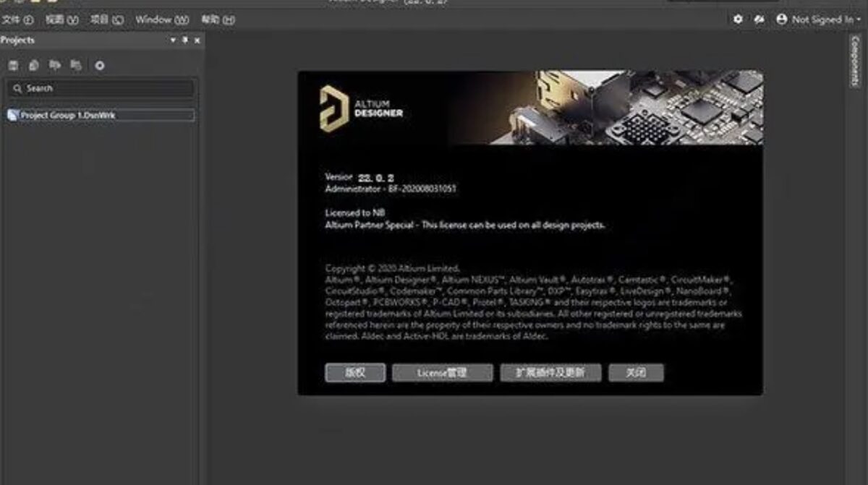Click the License管理 button
868x485 pixels.
442,373
